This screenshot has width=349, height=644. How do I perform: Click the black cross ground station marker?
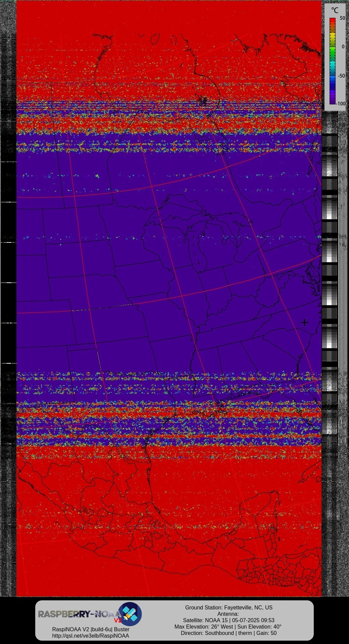304,322
